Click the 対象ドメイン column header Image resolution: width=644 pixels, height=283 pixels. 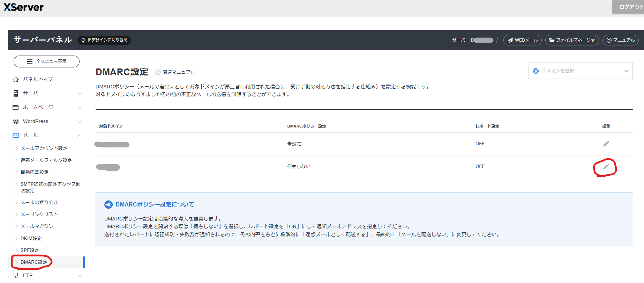[111, 126]
